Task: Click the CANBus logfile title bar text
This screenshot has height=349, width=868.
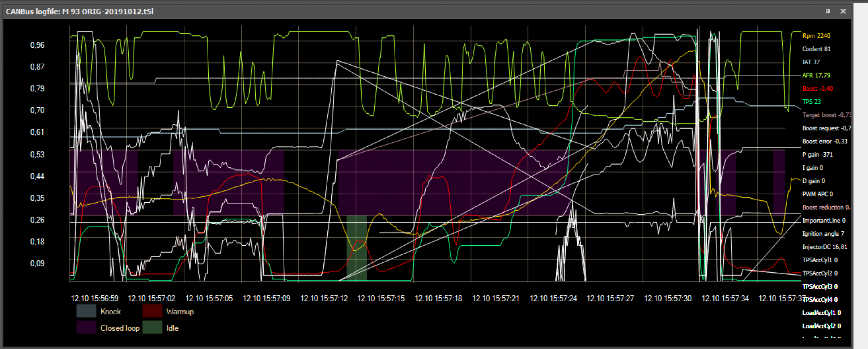Action: click(x=80, y=11)
